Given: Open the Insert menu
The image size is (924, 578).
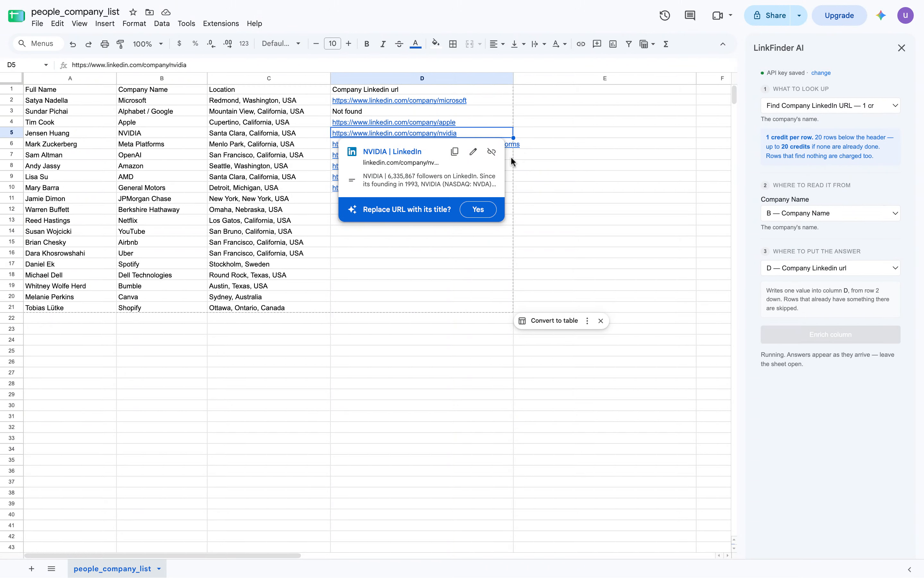Looking at the screenshot, I should click(x=105, y=24).
